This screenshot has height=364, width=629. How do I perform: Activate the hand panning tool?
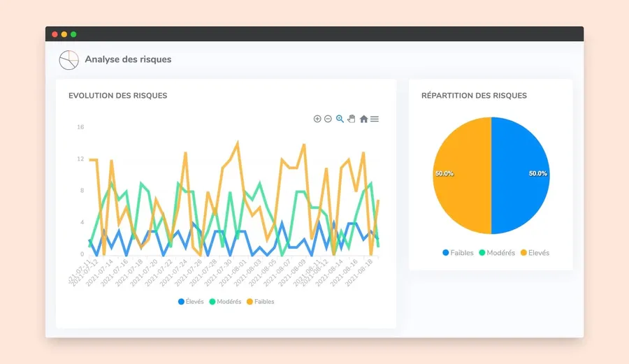tap(352, 119)
